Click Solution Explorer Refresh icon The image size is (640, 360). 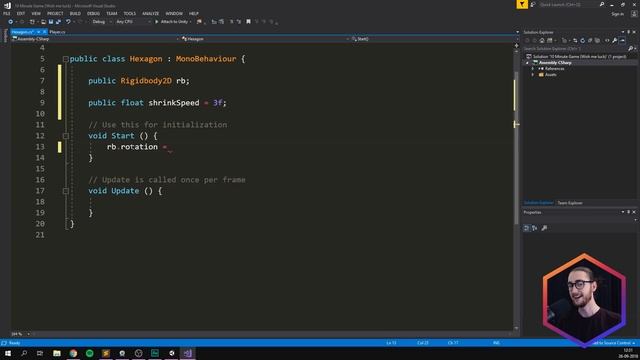582,40
